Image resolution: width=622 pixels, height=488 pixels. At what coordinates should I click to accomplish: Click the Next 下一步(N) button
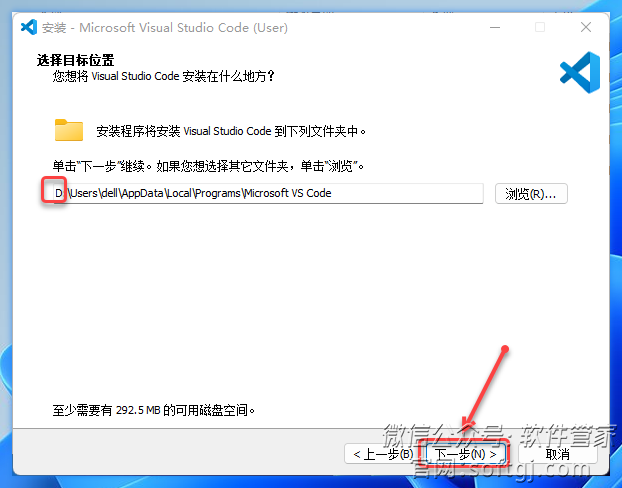465,454
